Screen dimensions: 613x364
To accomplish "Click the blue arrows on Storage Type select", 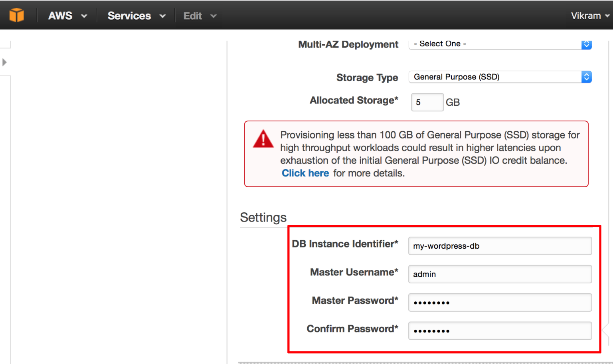I will pyautogui.click(x=586, y=77).
